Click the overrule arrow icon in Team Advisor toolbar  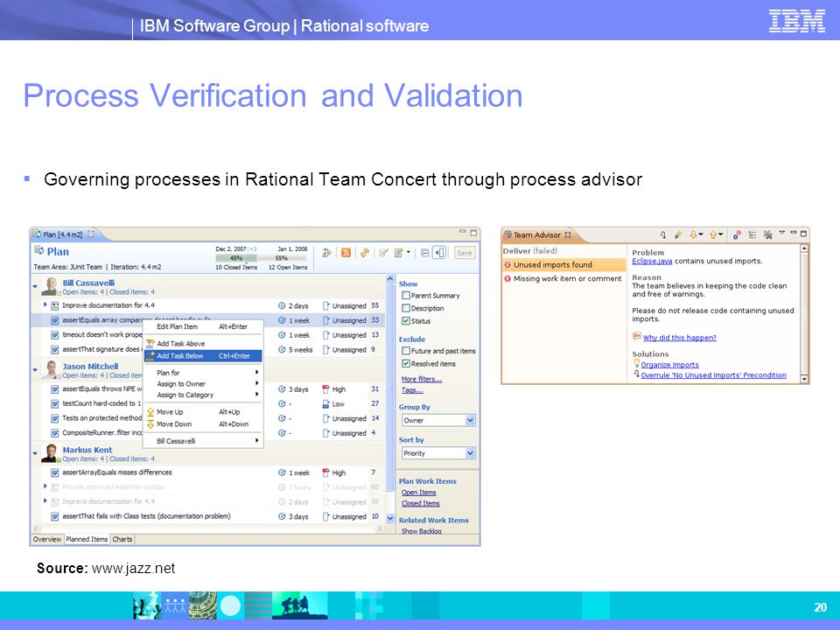coord(662,234)
